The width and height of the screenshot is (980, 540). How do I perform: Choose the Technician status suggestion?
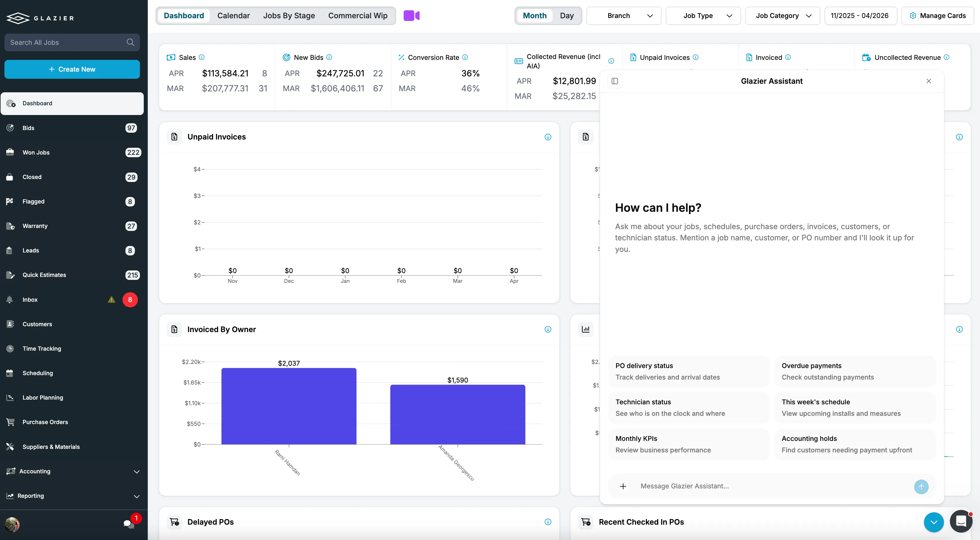(x=689, y=408)
